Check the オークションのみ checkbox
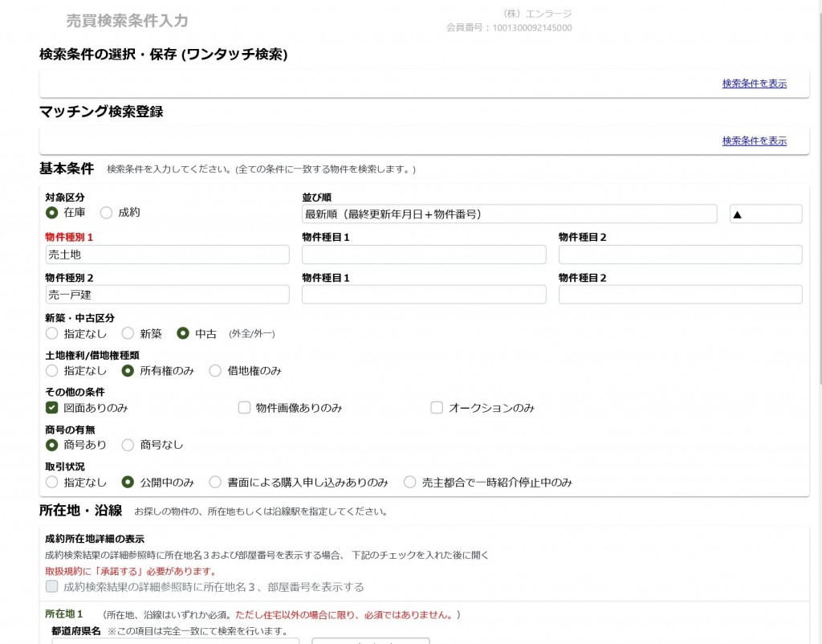The width and height of the screenshot is (822, 644). (x=437, y=408)
